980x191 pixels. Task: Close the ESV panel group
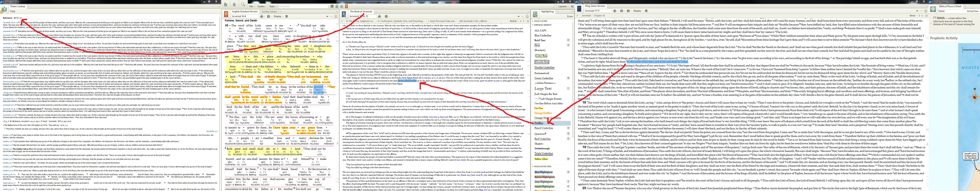(x=337, y=12)
